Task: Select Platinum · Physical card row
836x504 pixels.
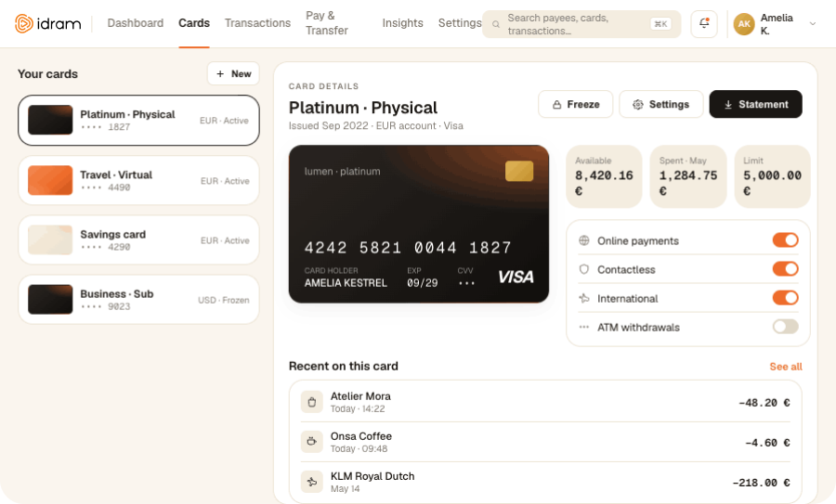Action: (138, 121)
